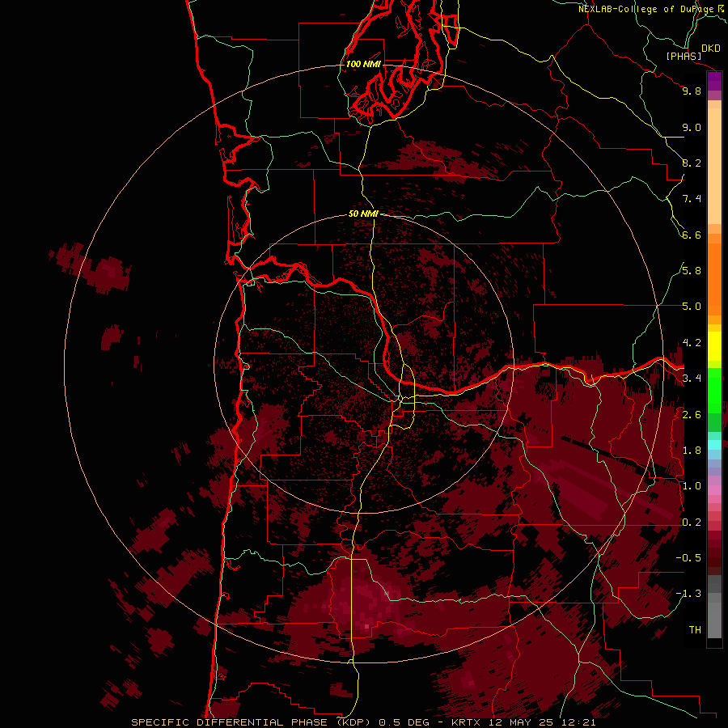Viewport: 728px width, 728px height.
Task: Click the 50 NMI range ring label
Action: [363, 214]
